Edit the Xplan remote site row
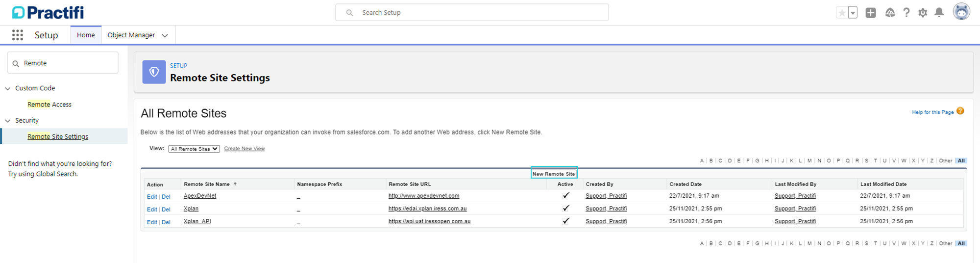 click(152, 210)
